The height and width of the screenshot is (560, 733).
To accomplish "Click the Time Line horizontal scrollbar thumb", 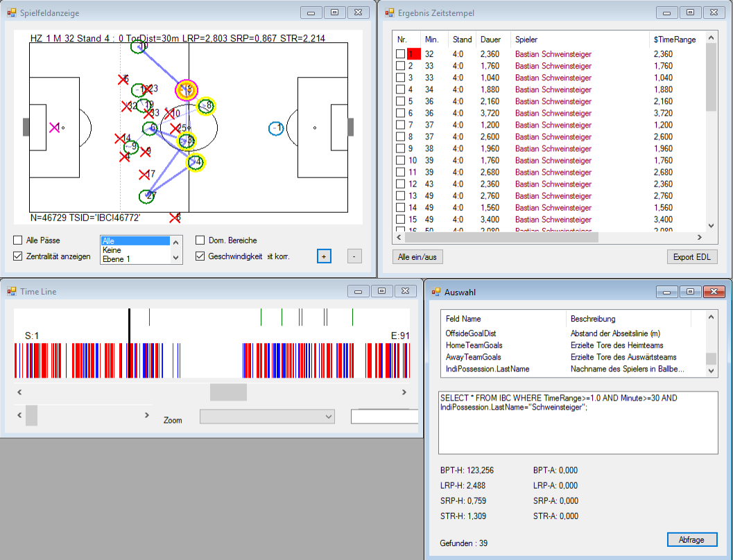I will (228, 392).
